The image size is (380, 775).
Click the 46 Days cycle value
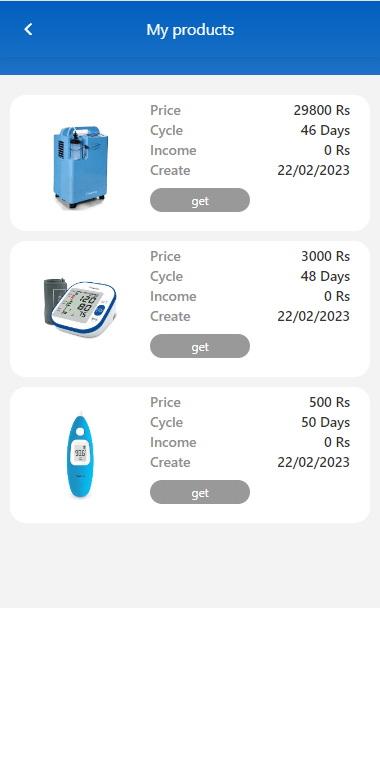(x=325, y=130)
